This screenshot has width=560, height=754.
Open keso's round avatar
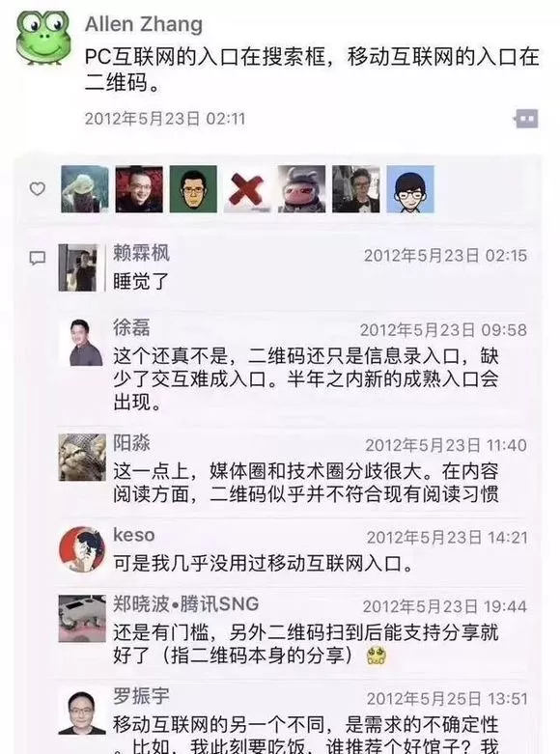[82, 549]
